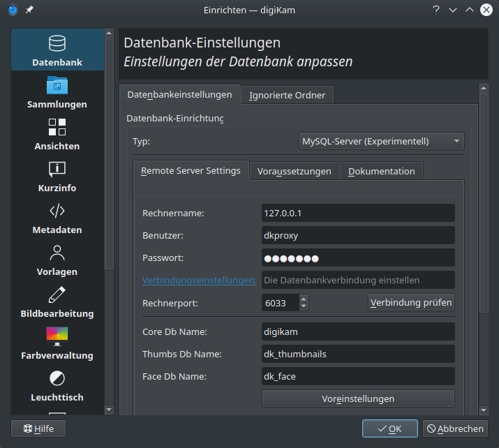Open help with the Hilfe button
499x448 pixels.
click(x=38, y=428)
